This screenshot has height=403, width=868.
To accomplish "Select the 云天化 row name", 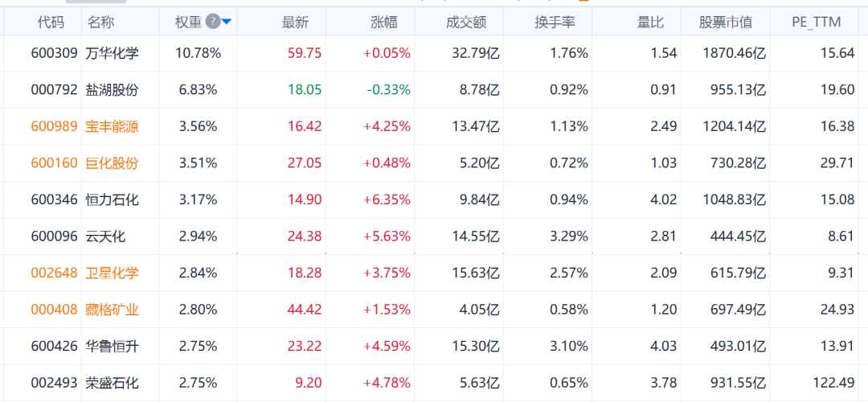I will pyautogui.click(x=106, y=236).
